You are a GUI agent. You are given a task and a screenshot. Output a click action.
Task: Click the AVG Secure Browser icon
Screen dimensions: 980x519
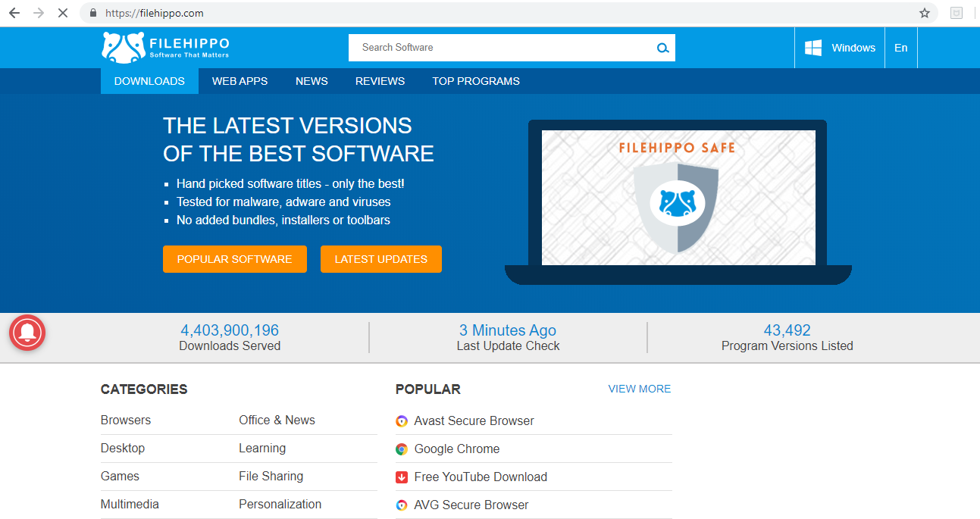(x=402, y=505)
